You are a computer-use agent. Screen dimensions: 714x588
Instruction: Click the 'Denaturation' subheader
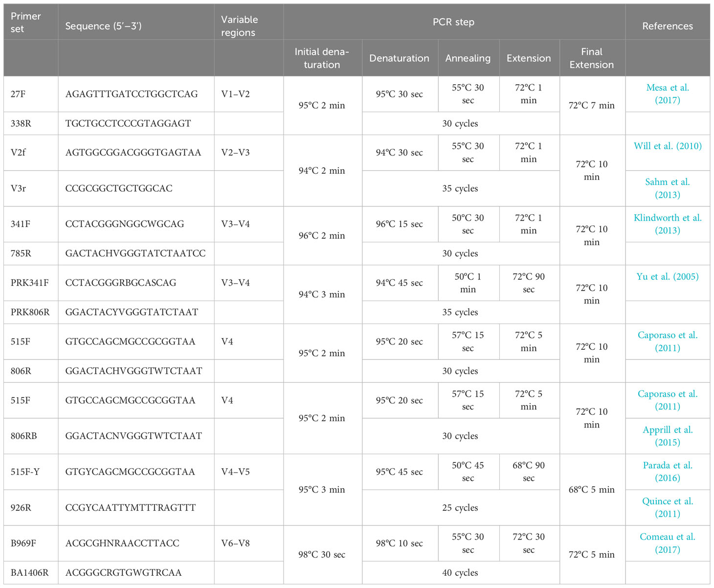point(399,58)
